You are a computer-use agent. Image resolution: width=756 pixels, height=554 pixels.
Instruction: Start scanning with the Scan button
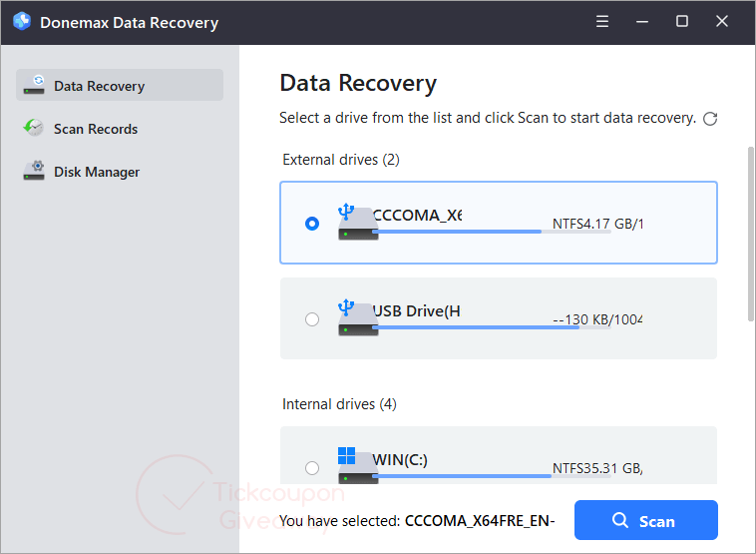tap(646, 520)
